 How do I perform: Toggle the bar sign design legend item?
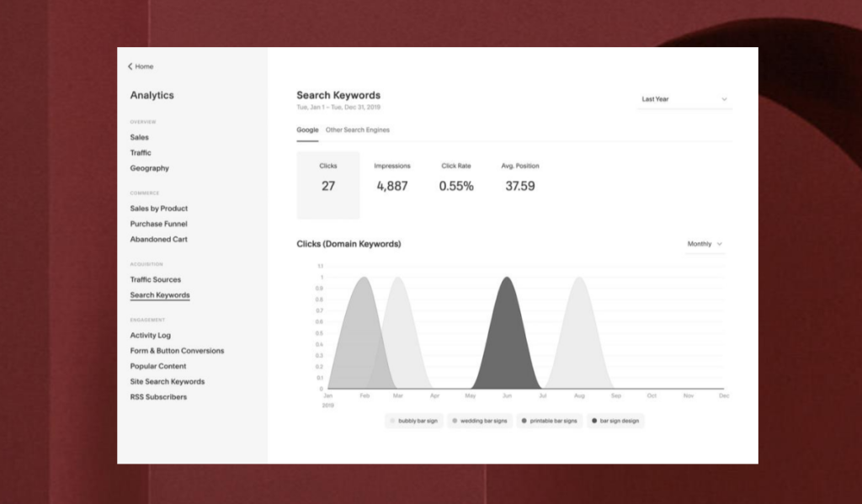(x=615, y=421)
